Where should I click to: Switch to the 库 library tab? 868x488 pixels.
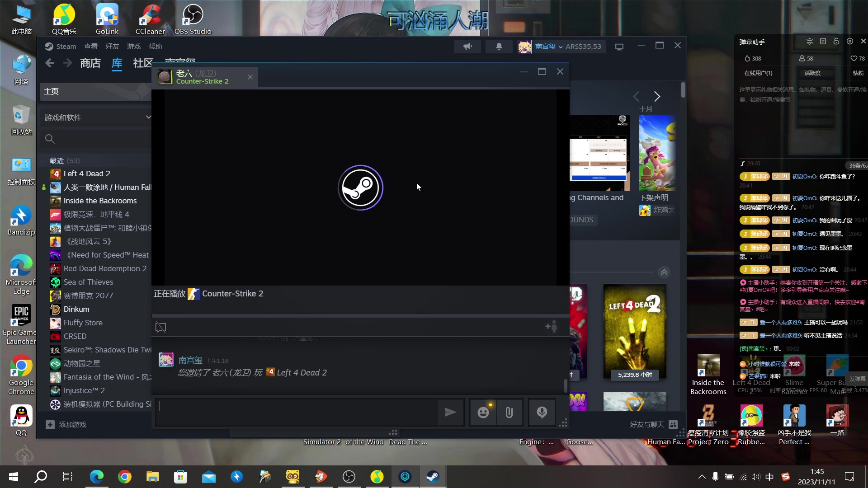(x=117, y=63)
